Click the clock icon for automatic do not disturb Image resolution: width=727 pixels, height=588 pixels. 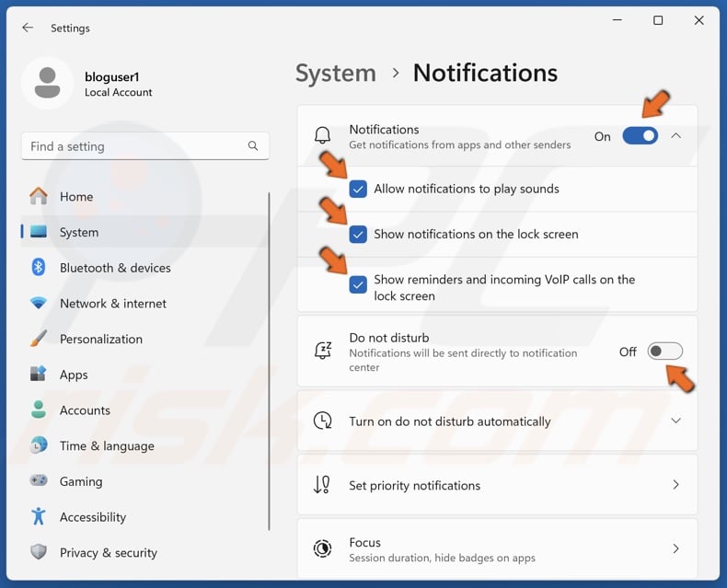[x=323, y=421]
